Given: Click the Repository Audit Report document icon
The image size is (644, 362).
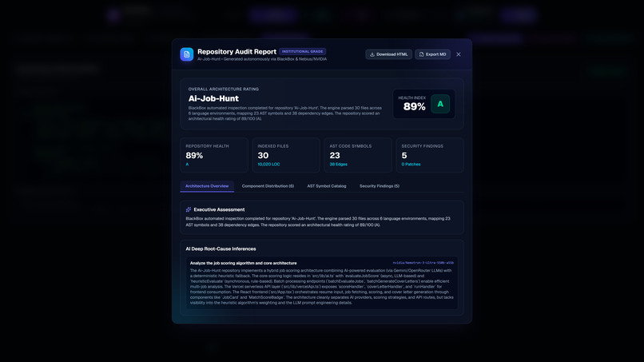Looking at the screenshot, I should pos(186,54).
